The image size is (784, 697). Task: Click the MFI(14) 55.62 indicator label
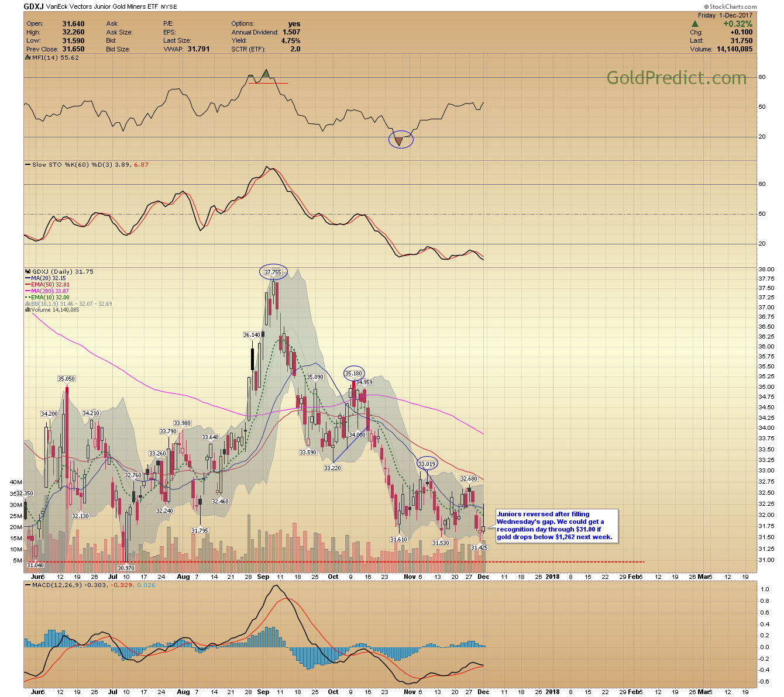[x=51, y=58]
